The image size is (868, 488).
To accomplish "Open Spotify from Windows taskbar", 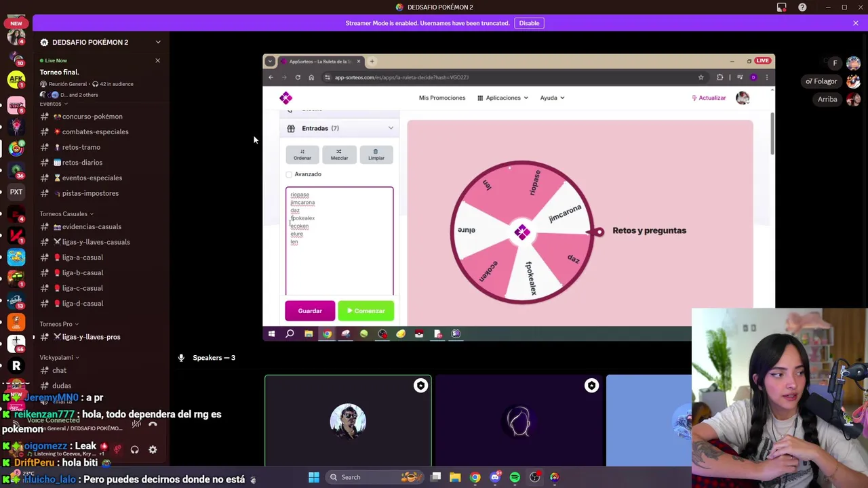I will click(515, 477).
